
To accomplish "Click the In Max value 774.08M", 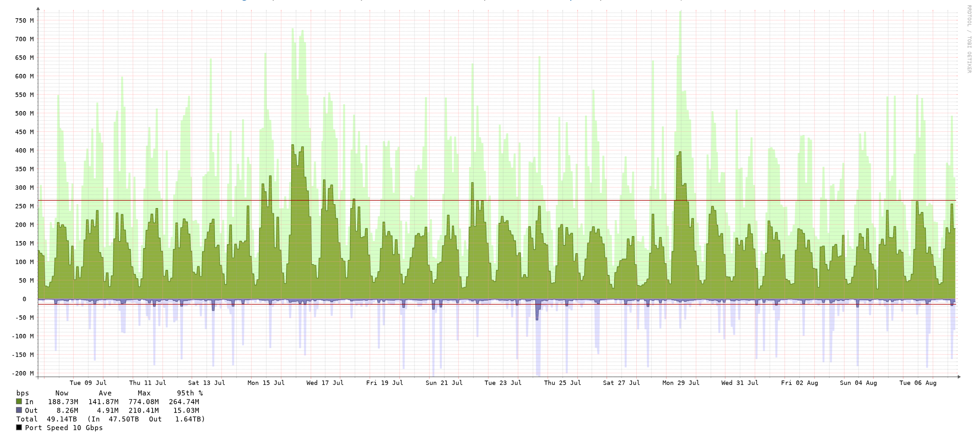I will coord(144,402).
